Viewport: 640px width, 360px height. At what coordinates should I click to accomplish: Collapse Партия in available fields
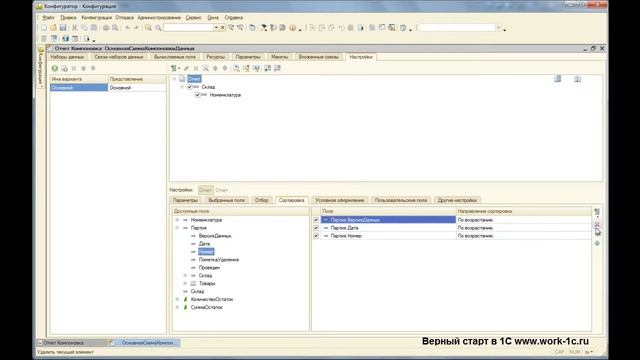click(177, 228)
